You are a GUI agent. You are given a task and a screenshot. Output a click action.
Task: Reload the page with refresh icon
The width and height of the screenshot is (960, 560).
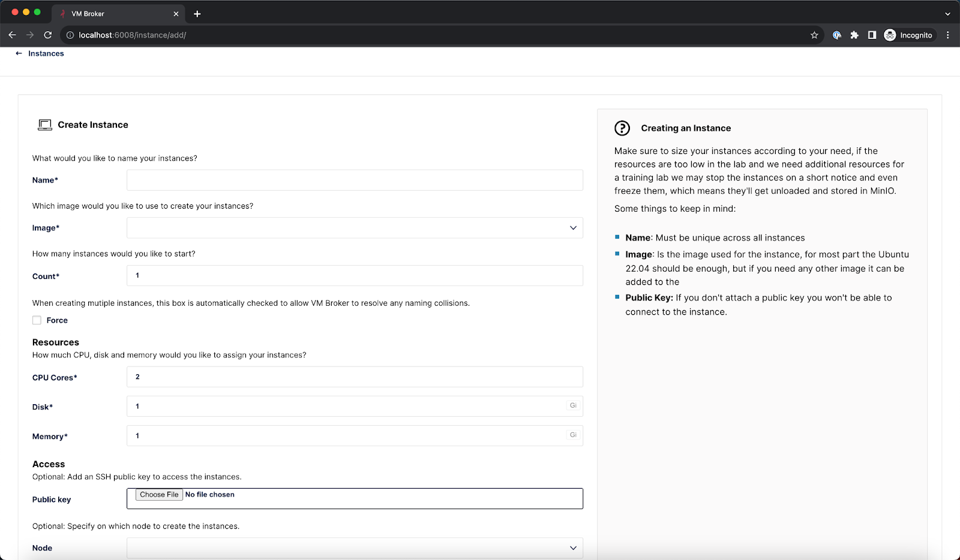pyautogui.click(x=48, y=35)
